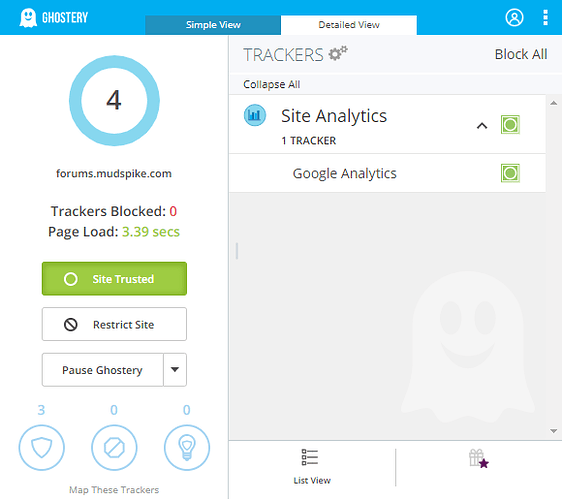
Task: Collapse the Site Analytics category chevron
Action: point(482,125)
